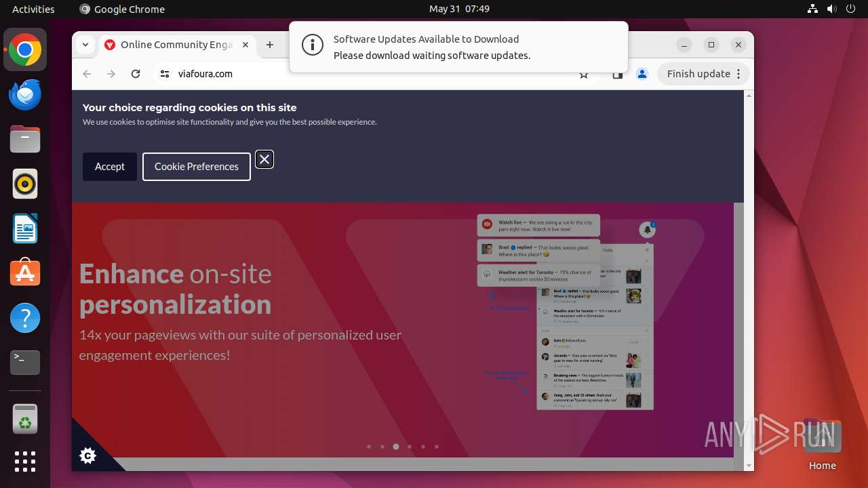Bookmark this page with star icon
Viewport: 868px width, 488px height.
tap(584, 75)
